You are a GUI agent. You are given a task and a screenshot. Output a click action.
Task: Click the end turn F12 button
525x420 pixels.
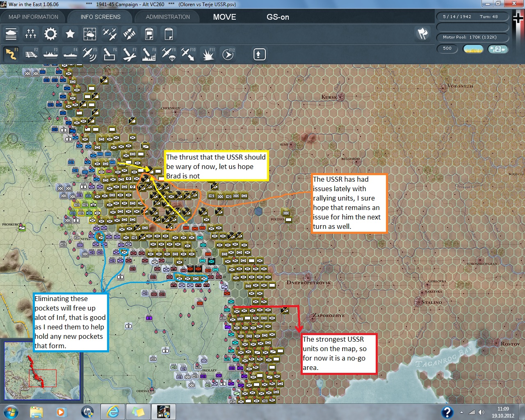[x=228, y=54]
